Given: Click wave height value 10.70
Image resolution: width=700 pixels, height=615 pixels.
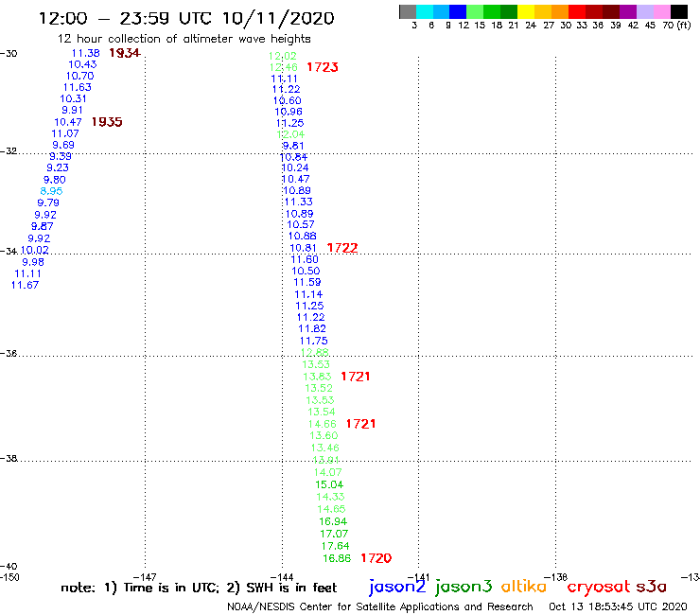Looking at the screenshot, I should point(79,76).
